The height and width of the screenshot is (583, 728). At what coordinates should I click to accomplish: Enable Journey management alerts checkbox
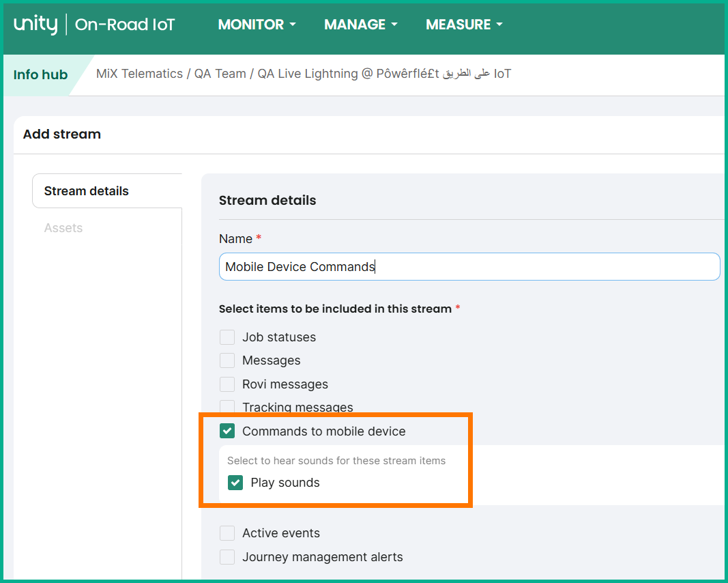pos(227,557)
